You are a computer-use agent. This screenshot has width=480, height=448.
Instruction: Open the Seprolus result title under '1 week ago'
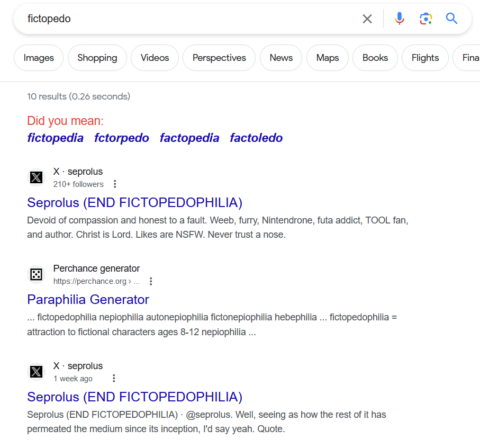pos(135,397)
